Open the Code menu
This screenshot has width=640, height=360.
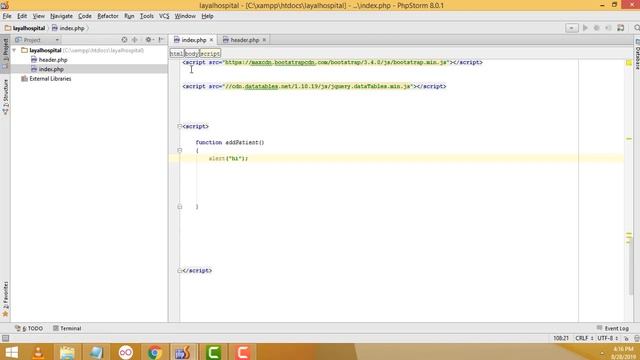click(x=85, y=16)
